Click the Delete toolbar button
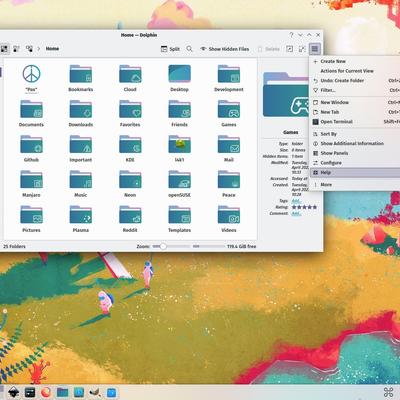Screen dimensions: 400x400 [268, 49]
